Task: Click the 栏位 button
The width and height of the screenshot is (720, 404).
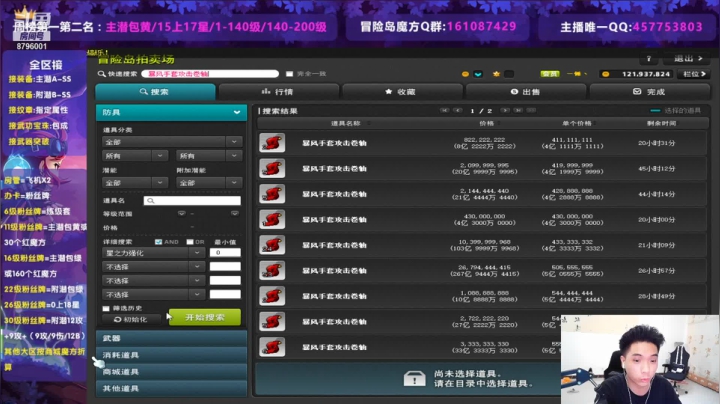Action: [694, 74]
